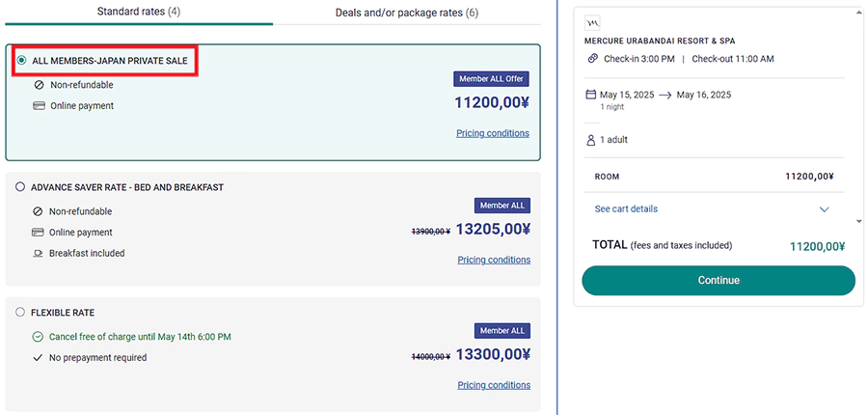This screenshot has height=415, width=868.
Task: Open Deals and/or package rates tab
Action: [406, 13]
